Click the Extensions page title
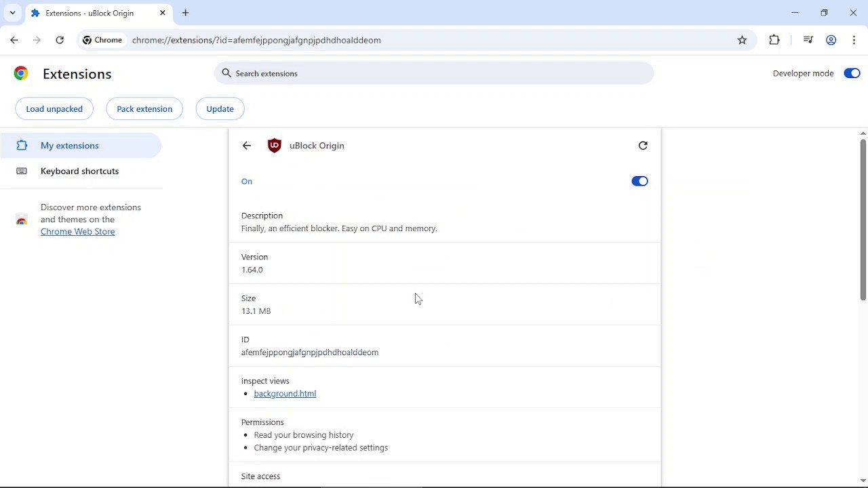 coord(77,74)
